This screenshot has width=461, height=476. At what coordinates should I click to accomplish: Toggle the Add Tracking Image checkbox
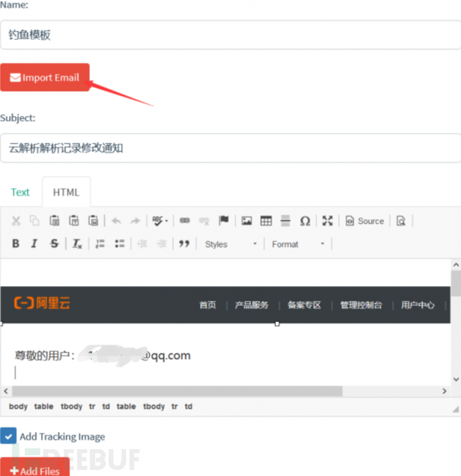click(x=8, y=436)
